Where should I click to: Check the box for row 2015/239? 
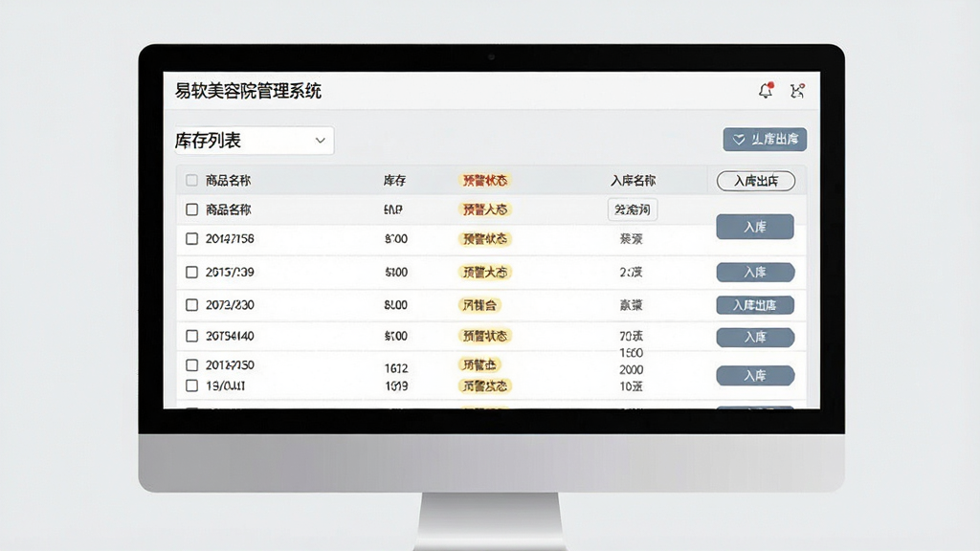coord(191,273)
